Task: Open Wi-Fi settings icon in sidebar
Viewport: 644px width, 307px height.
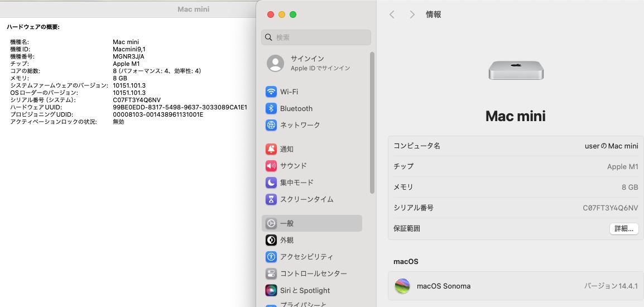Action: pos(271,92)
